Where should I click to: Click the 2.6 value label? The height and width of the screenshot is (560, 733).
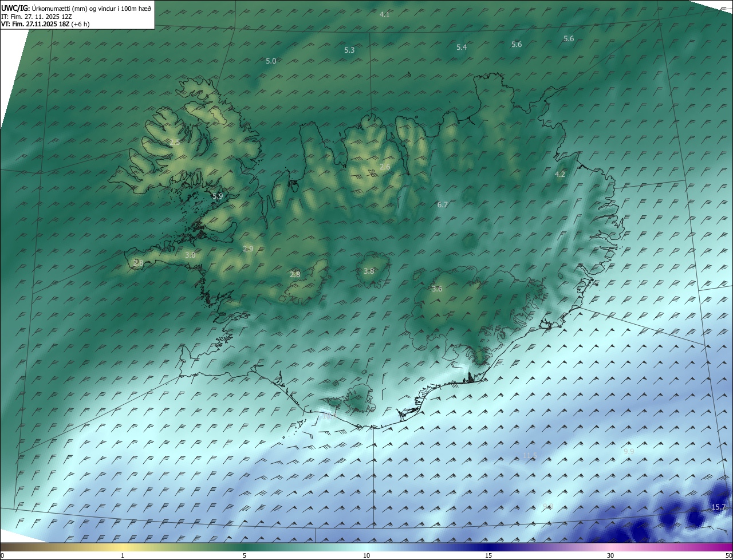385,167
